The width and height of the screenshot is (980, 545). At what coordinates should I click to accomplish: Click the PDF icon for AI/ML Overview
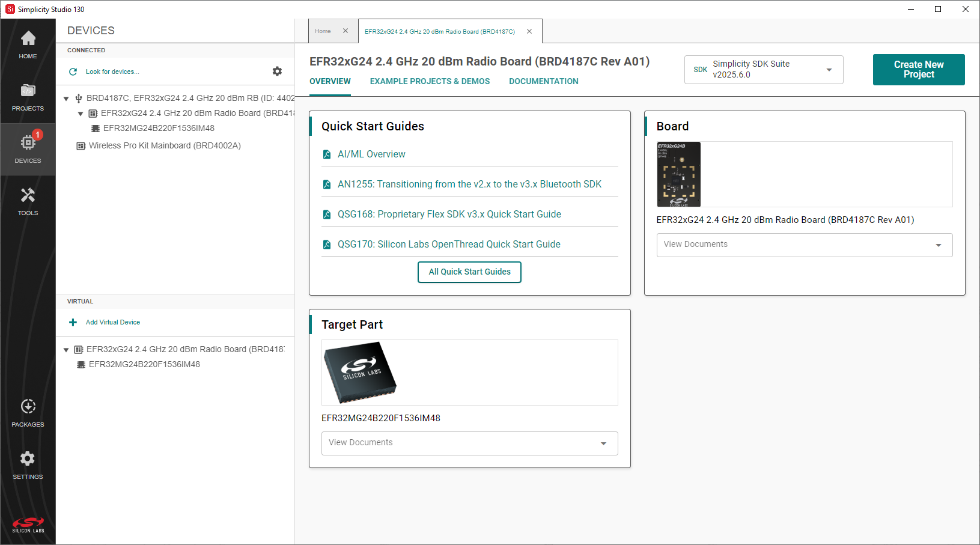click(327, 154)
